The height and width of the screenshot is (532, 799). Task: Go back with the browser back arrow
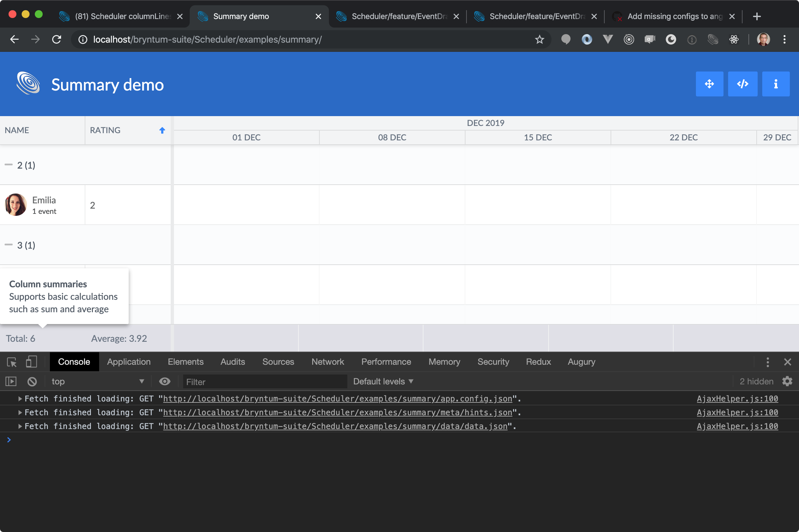(14, 40)
